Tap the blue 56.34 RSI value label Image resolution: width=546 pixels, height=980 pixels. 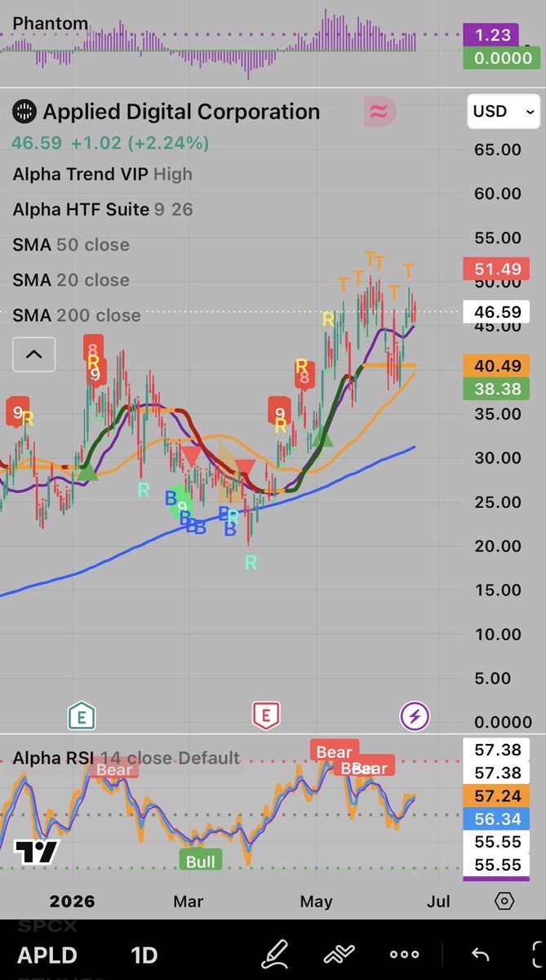[x=497, y=818]
